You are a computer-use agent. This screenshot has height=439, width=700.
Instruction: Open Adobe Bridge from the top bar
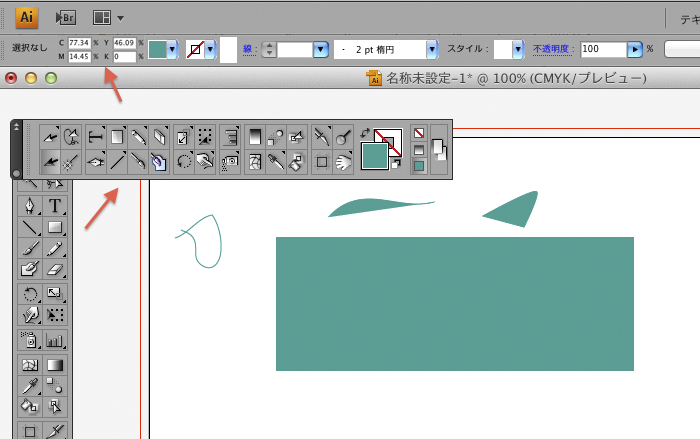65,17
